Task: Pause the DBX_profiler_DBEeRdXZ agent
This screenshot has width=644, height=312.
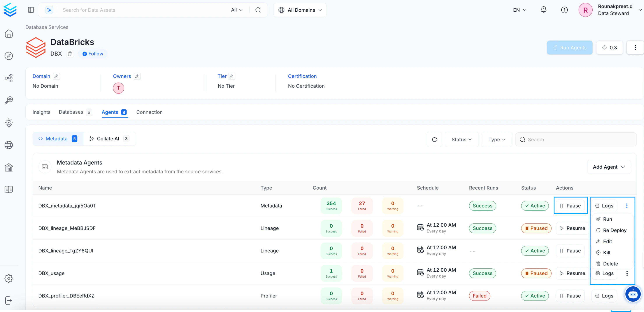Action: (x=570, y=296)
